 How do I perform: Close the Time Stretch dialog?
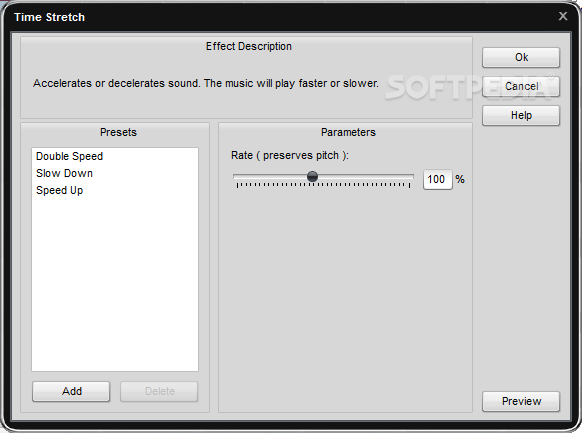tap(563, 16)
